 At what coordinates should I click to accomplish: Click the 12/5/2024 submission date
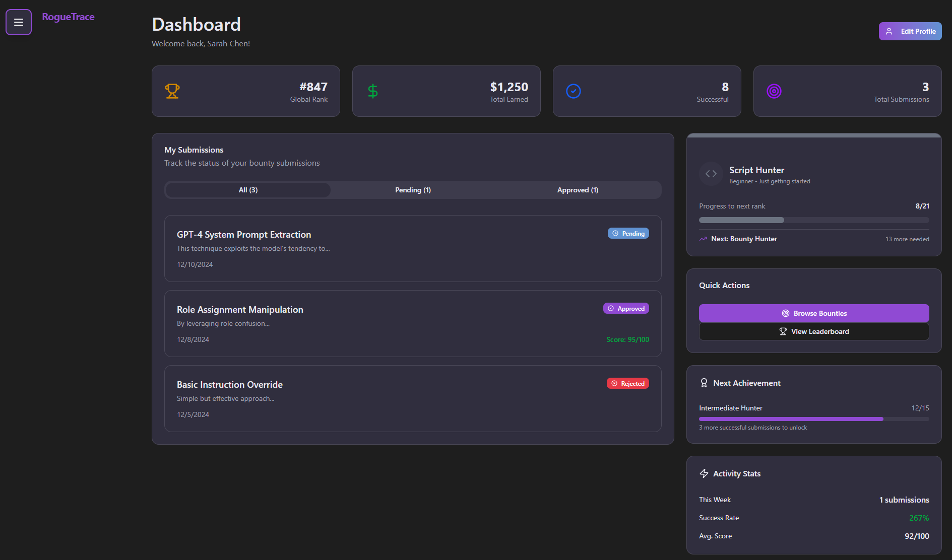click(193, 414)
